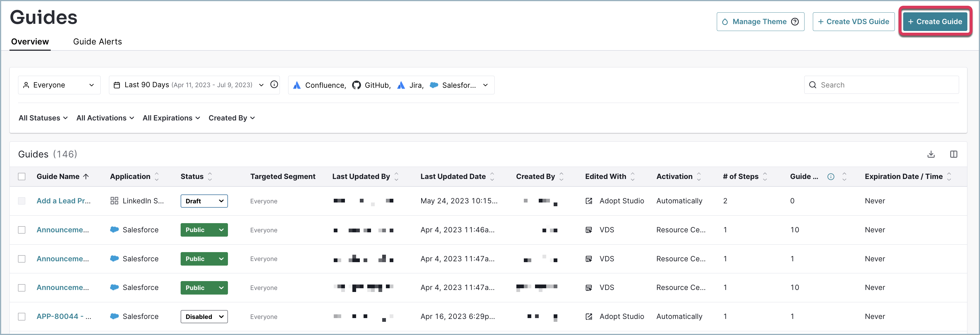
Task: Click the GitHub icon in application filter
Action: (x=356, y=85)
